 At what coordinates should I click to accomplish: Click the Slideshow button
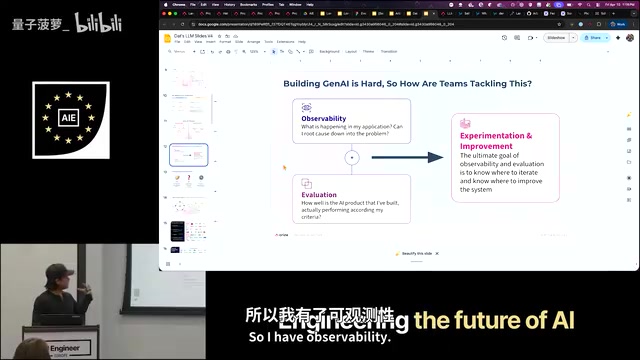pyautogui.click(x=556, y=38)
